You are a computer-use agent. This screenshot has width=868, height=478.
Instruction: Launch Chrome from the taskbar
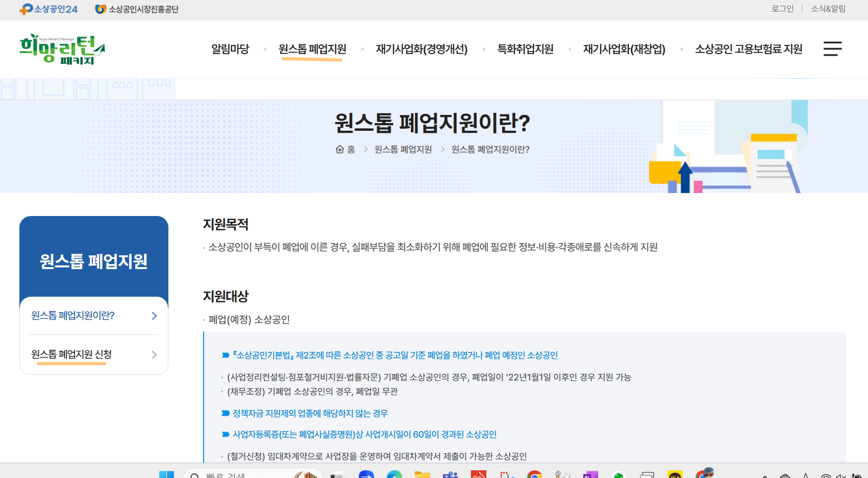coord(535,474)
